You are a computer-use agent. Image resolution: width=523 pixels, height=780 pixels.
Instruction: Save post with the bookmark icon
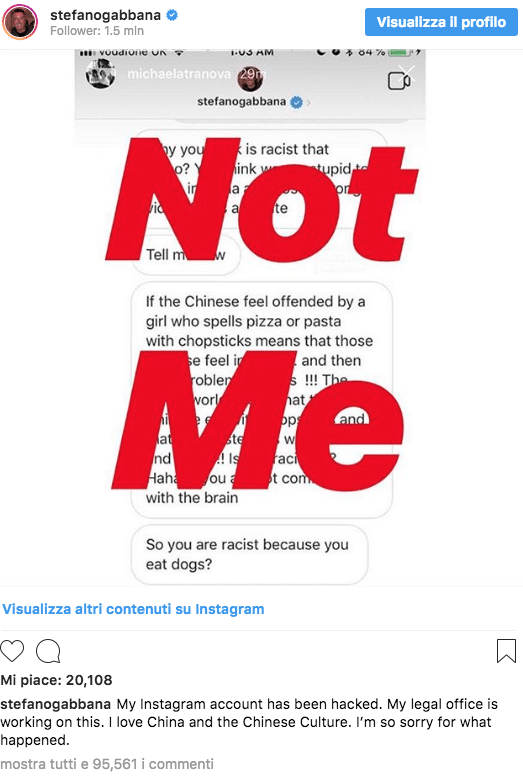pyautogui.click(x=506, y=651)
